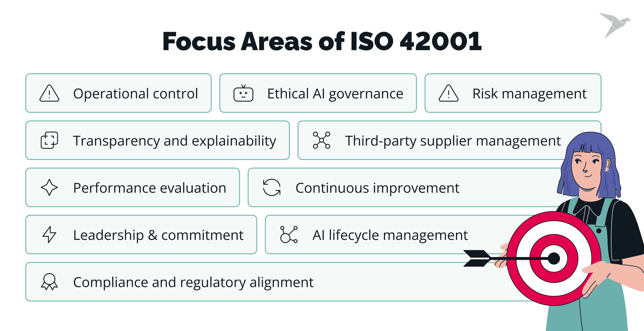Image resolution: width=644 pixels, height=331 pixels.
Task: Click the warning triangle beside Operational control
Action: (x=49, y=93)
